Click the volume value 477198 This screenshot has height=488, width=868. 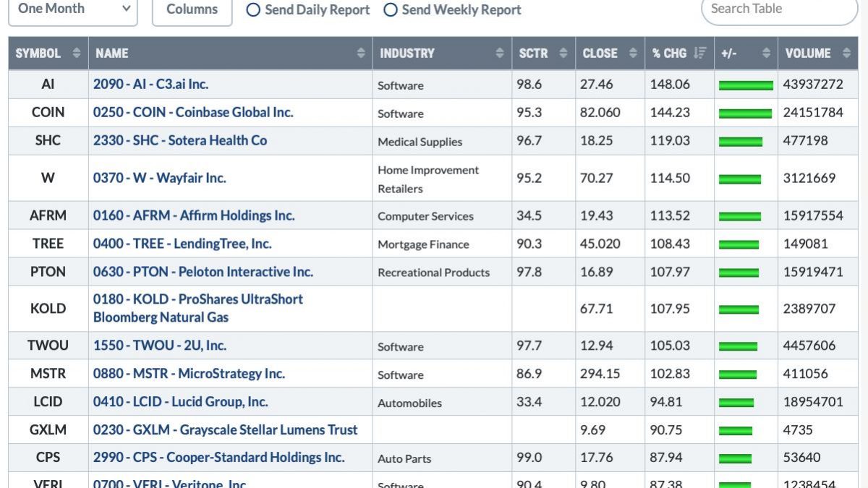[806, 140]
